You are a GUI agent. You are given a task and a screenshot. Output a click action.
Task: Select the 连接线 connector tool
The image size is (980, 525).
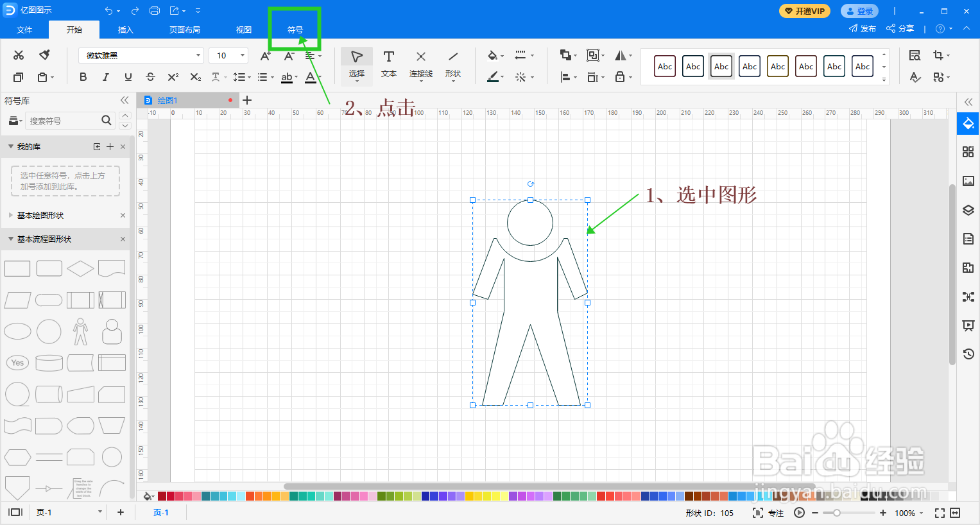421,65
